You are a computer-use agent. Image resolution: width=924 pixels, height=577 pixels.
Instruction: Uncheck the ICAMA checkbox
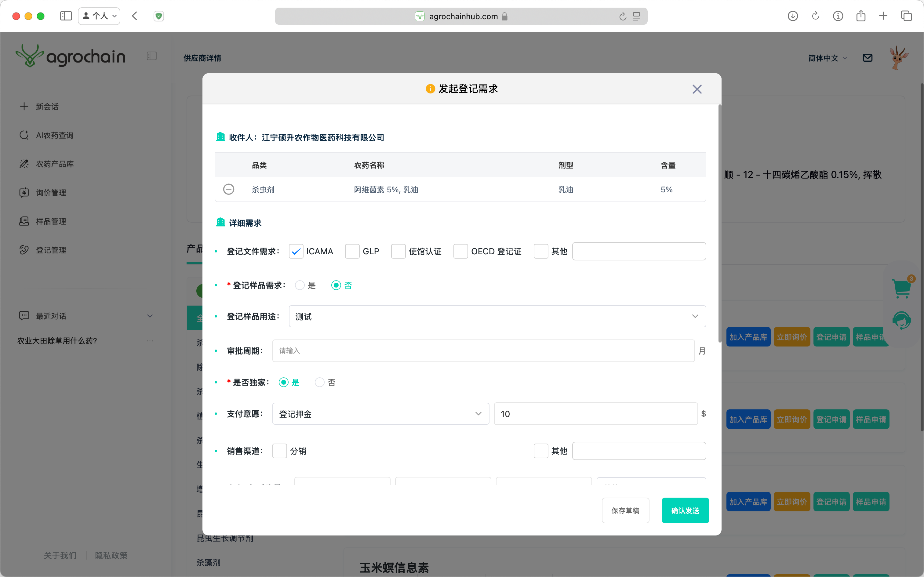pos(296,252)
